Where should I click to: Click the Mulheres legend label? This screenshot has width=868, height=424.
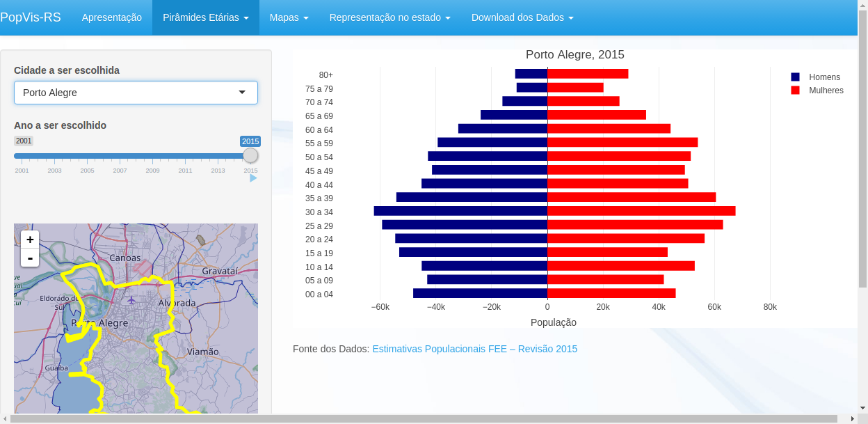coord(826,91)
